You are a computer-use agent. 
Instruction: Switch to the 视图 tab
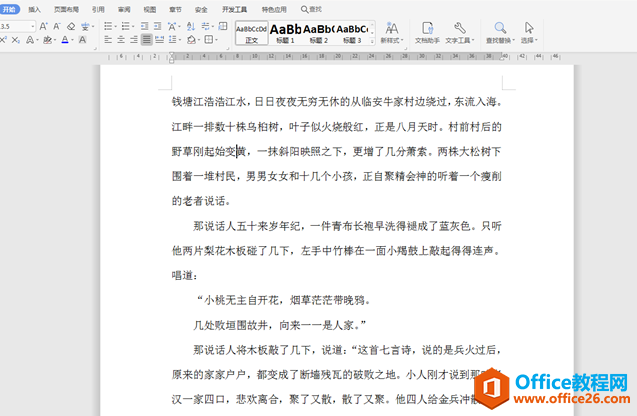click(150, 9)
